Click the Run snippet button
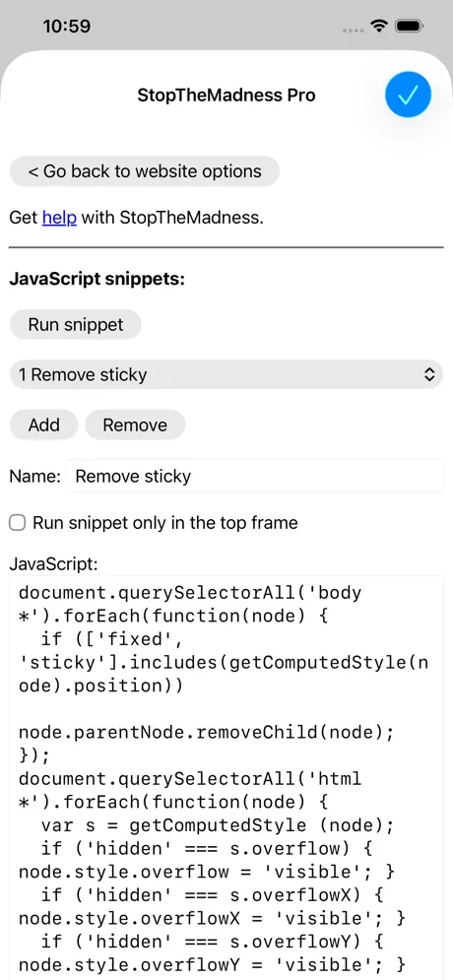 pos(76,324)
